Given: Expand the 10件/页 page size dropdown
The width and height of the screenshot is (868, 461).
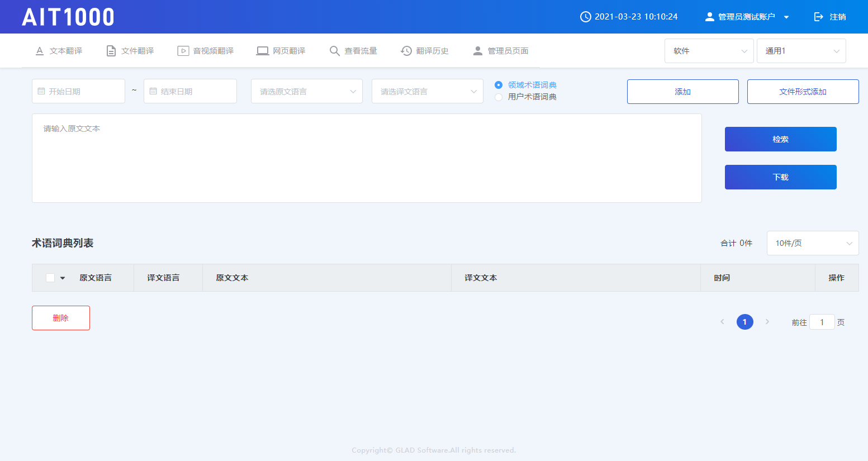Looking at the screenshot, I should tap(812, 243).
